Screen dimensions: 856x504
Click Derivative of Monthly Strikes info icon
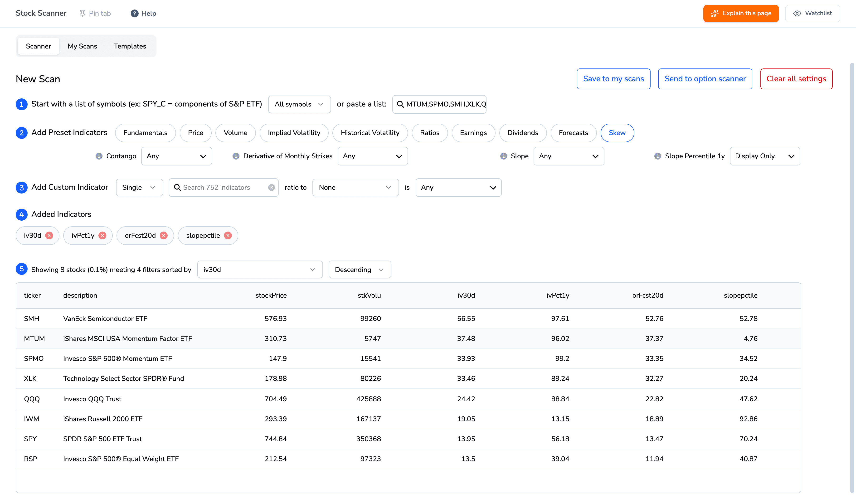tap(236, 156)
